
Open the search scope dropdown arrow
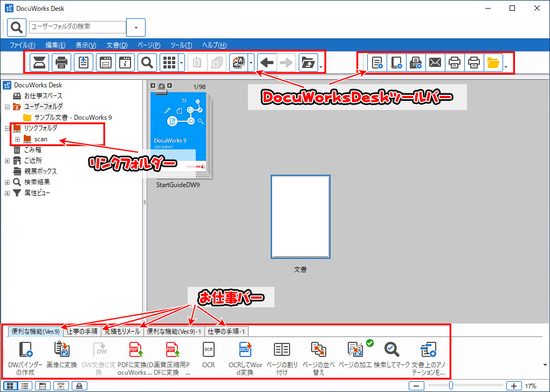[136, 27]
